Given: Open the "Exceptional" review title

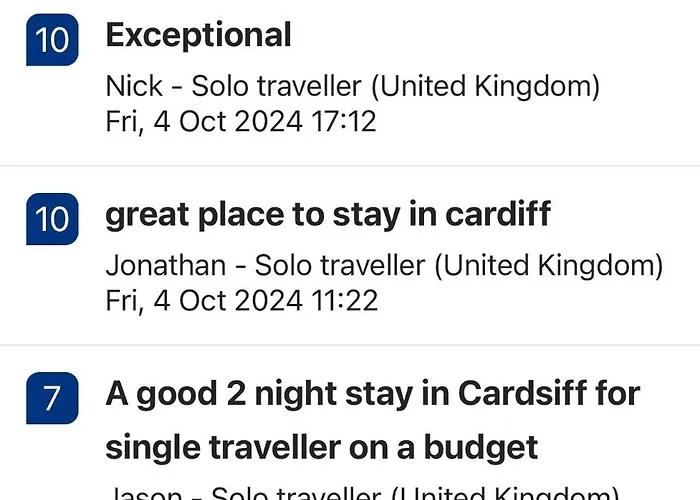Looking at the screenshot, I should pyautogui.click(x=198, y=36).
